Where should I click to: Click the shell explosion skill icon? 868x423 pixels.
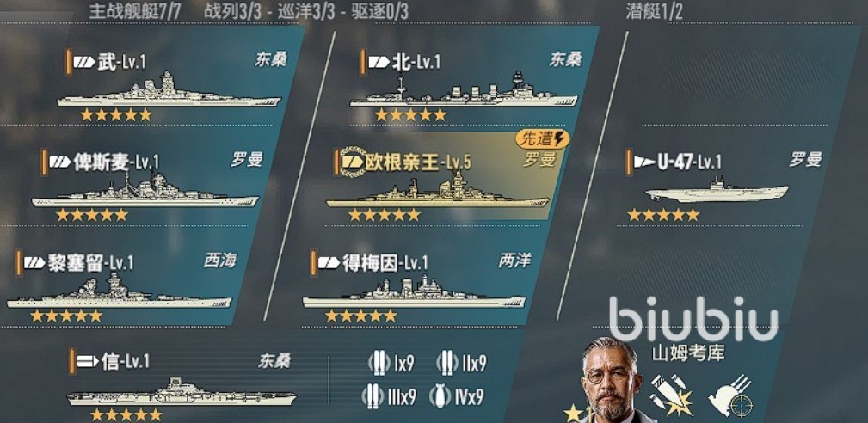671,395
